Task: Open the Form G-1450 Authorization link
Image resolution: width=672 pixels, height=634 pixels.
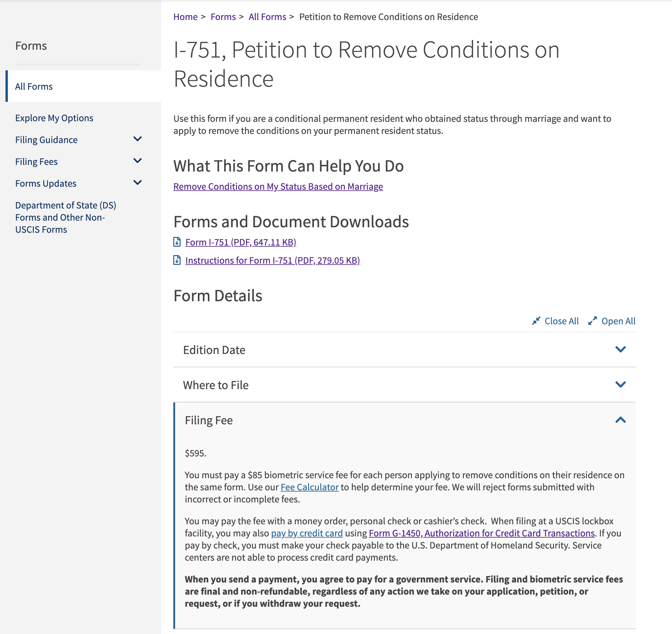Action: coord(481,533)
